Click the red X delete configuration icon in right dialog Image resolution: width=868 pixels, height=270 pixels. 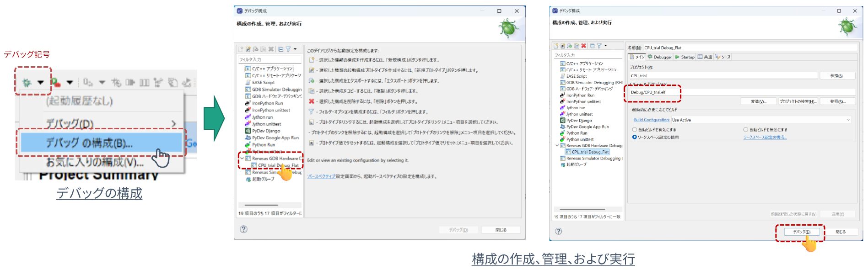pyautogui.click(x=583, y=46)
